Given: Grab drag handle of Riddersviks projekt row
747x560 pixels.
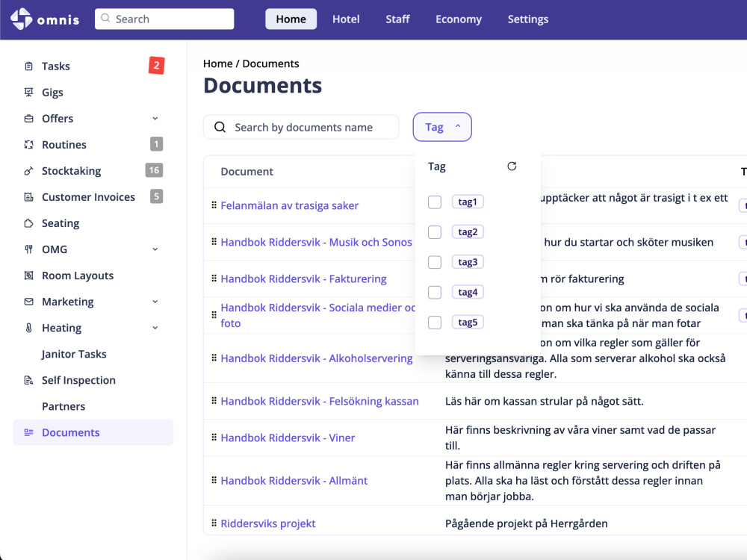Looking at the screenshot, I should 214,523.
